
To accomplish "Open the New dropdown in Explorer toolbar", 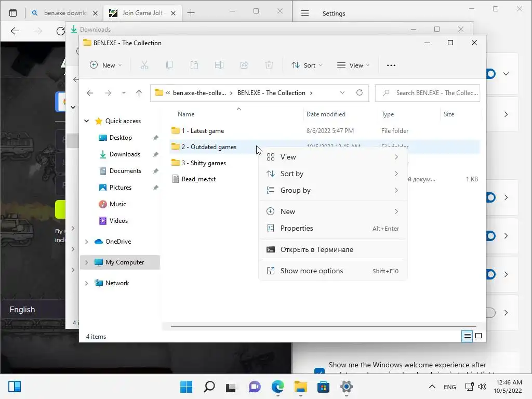I will tap(105, 65).
